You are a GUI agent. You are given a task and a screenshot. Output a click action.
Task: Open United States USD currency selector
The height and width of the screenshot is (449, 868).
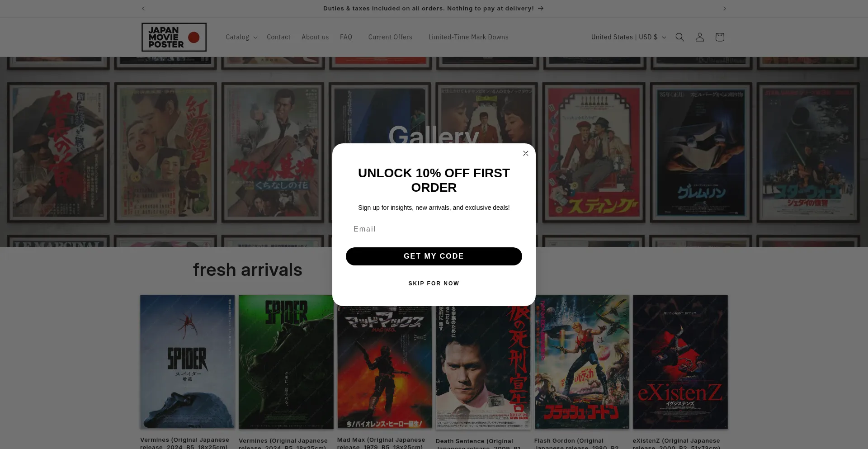point(628,37)
